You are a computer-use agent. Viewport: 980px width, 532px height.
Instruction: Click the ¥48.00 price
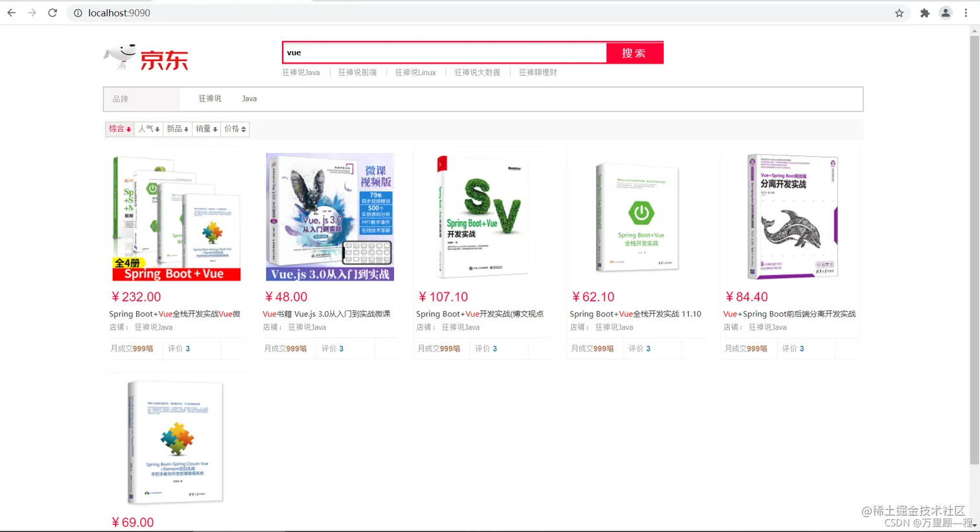coord(286,297)
